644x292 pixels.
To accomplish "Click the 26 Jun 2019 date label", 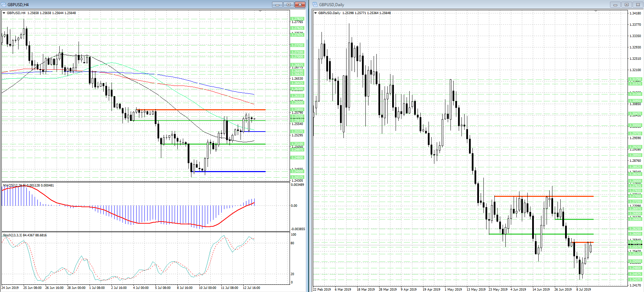I will (x=563, y=290).
